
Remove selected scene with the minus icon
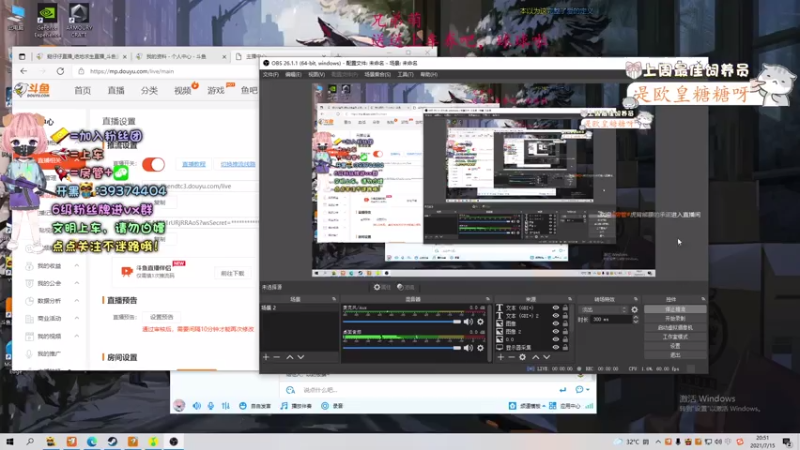277,357
